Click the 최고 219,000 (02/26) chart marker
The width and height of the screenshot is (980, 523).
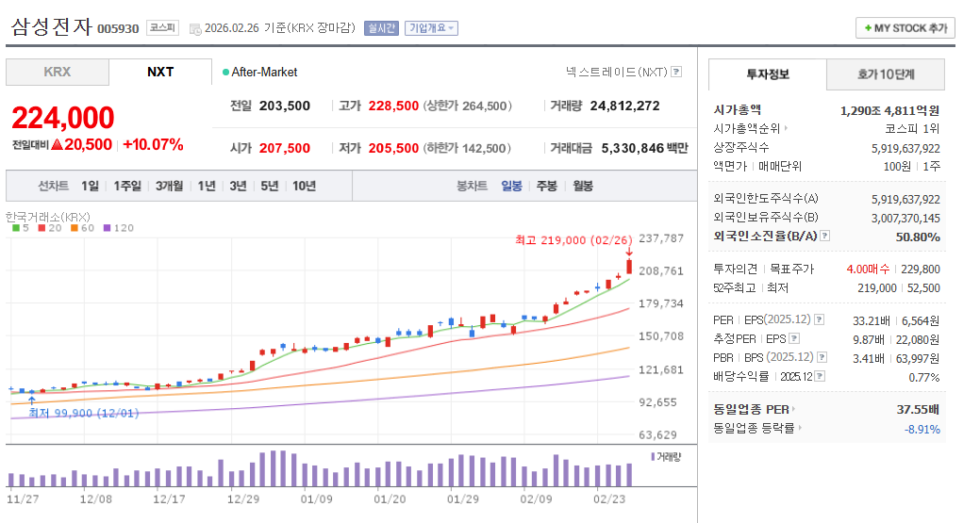pos(573,239)
